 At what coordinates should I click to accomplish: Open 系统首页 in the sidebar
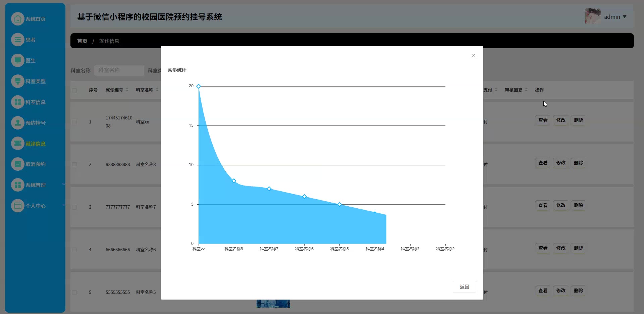[x=36, y=19]
